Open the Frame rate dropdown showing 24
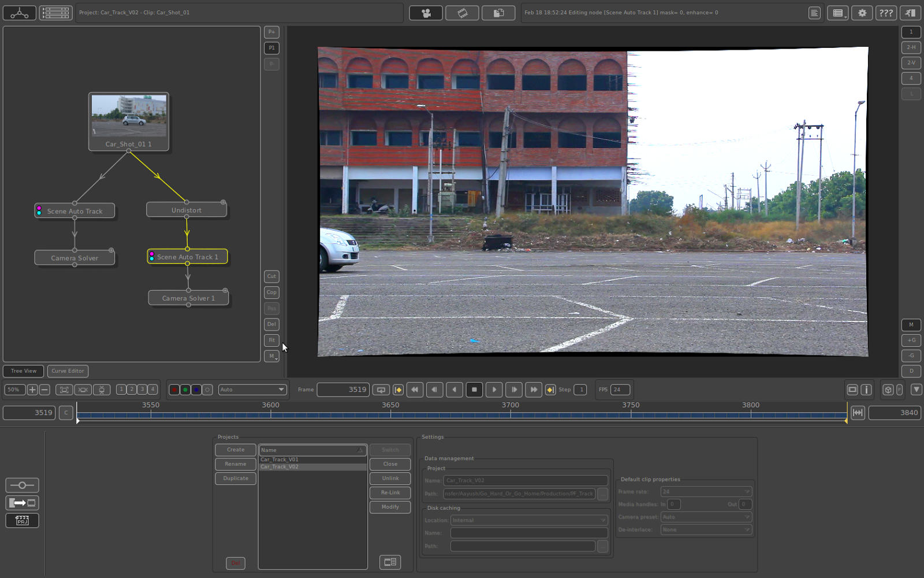924x578 pixels. [x=706, y=491]
